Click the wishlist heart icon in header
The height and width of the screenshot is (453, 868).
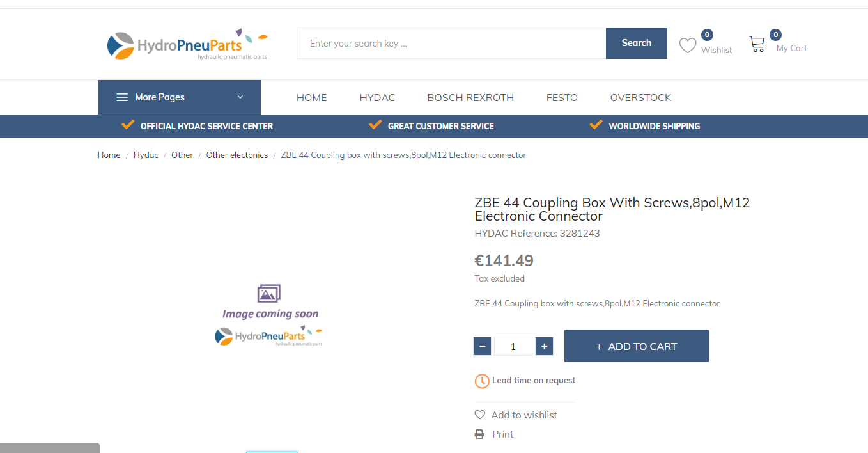688,45
